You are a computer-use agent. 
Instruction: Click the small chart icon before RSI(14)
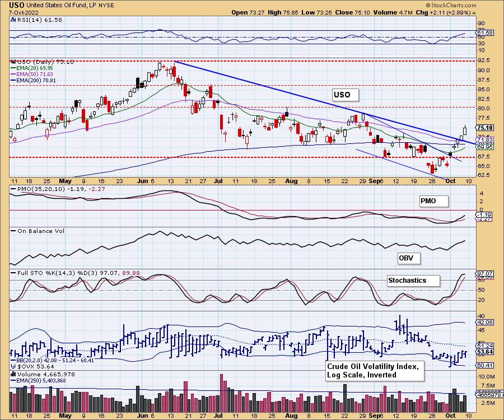[13, 20]
